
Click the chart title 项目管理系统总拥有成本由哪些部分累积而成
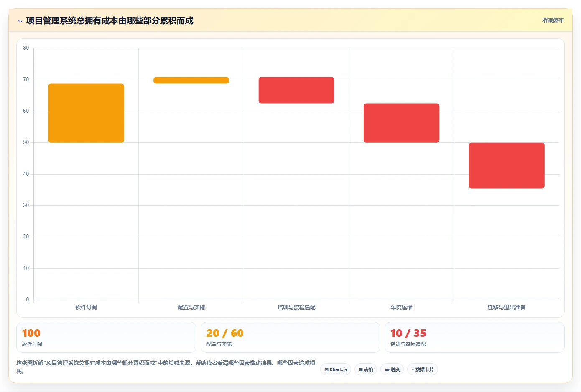click(x=110, y=20)
